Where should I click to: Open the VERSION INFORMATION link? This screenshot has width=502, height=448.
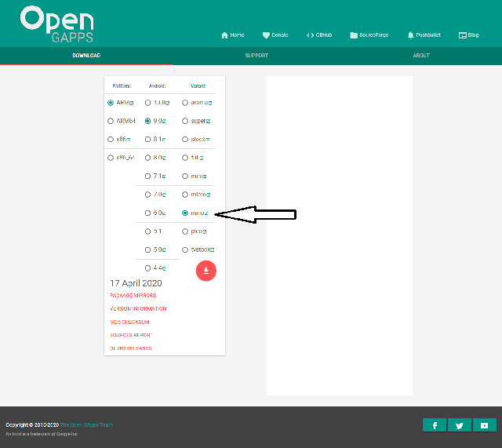pyautogui.click(x=138, y=308)
